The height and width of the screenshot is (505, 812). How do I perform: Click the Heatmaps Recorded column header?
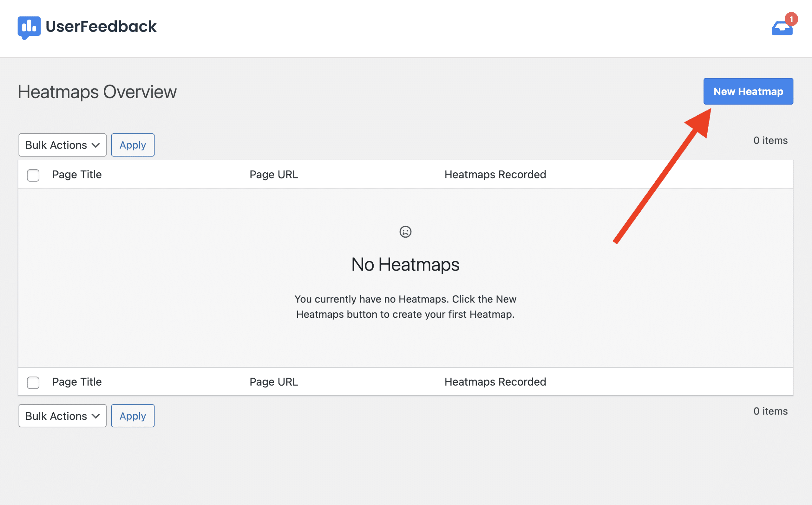pos(495,174)
